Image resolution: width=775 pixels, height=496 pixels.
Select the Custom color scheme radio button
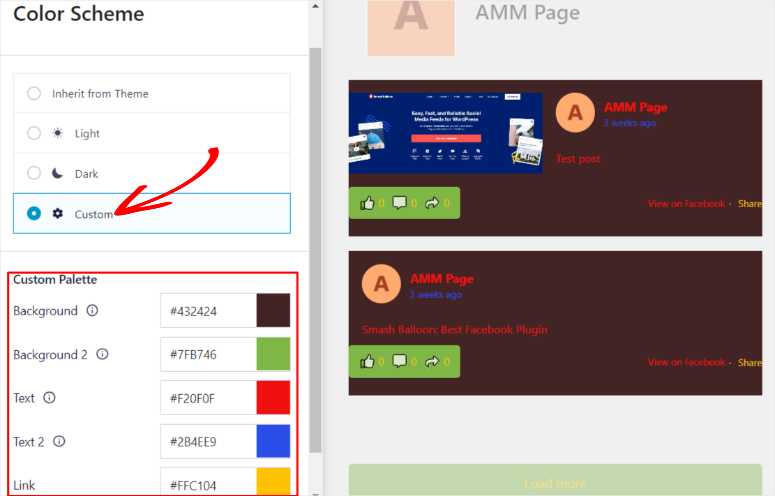click(x=34, y=213)
